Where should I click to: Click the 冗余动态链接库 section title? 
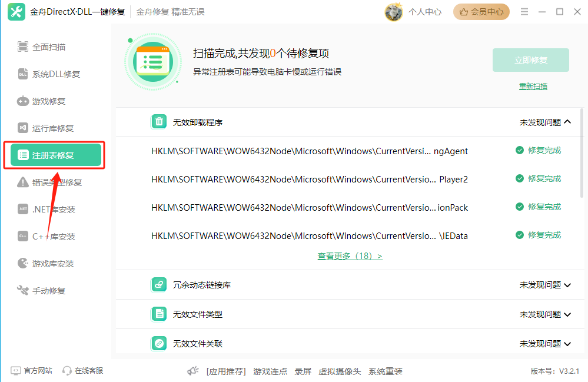(x=202, y=285)
